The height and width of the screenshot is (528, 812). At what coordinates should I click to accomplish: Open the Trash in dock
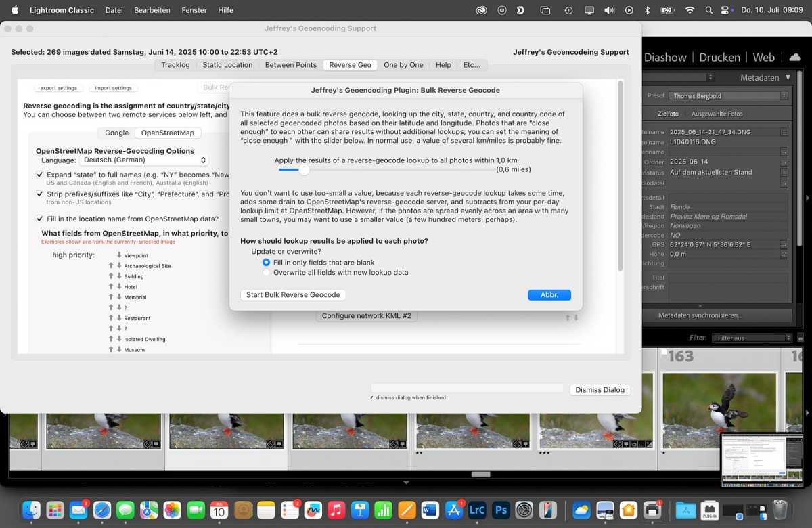pos(780,510)
